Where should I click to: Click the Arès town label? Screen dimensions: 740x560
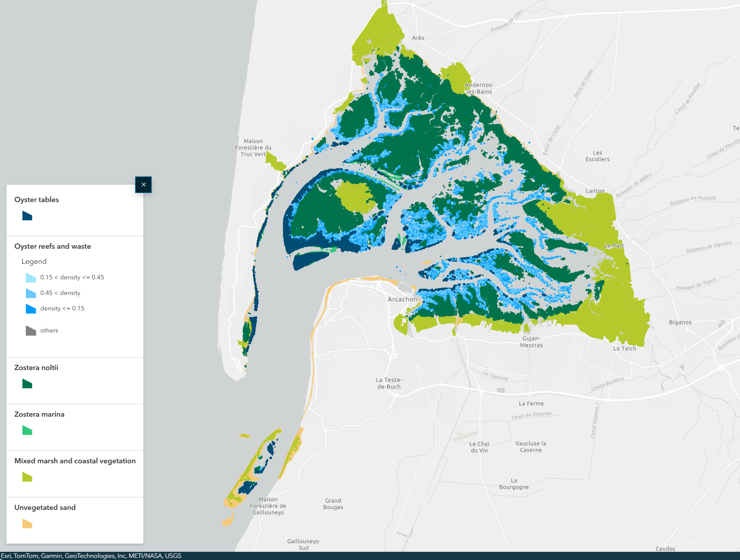[x=418, y=38]
